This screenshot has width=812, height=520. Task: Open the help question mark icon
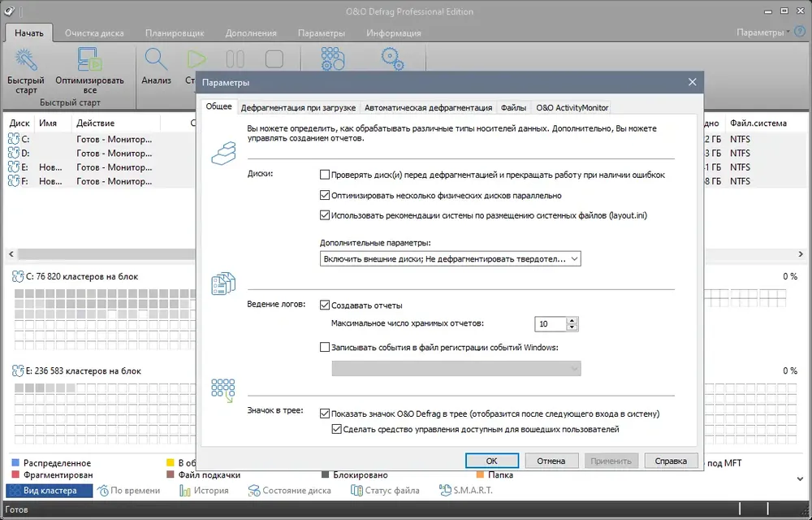[800, 32]
